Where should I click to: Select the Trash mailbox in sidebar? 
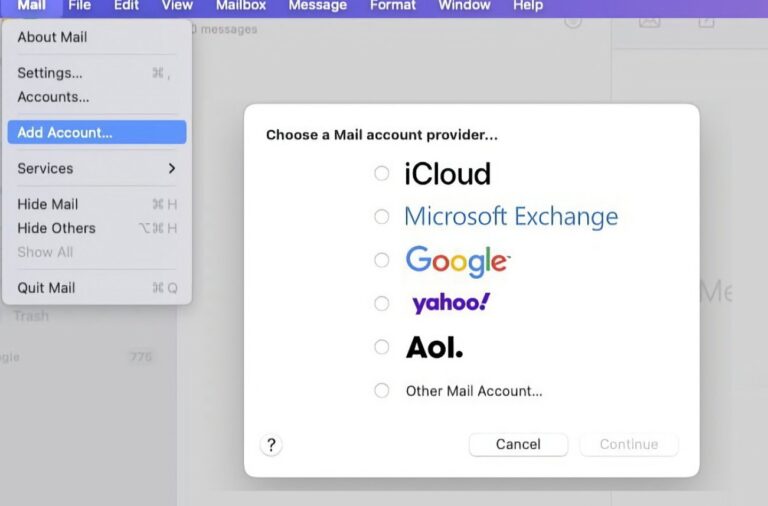tap(31, 316)
